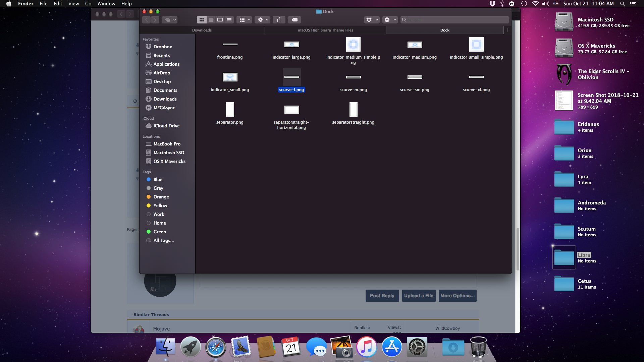Open the Dropbox toolbar dropdown
Viewport: 644px width, 362px height.
[372, 20]
